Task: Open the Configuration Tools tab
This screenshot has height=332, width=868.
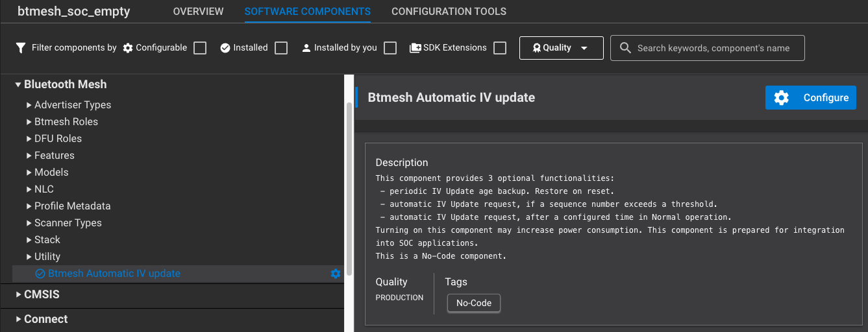Action: point(449,12)
